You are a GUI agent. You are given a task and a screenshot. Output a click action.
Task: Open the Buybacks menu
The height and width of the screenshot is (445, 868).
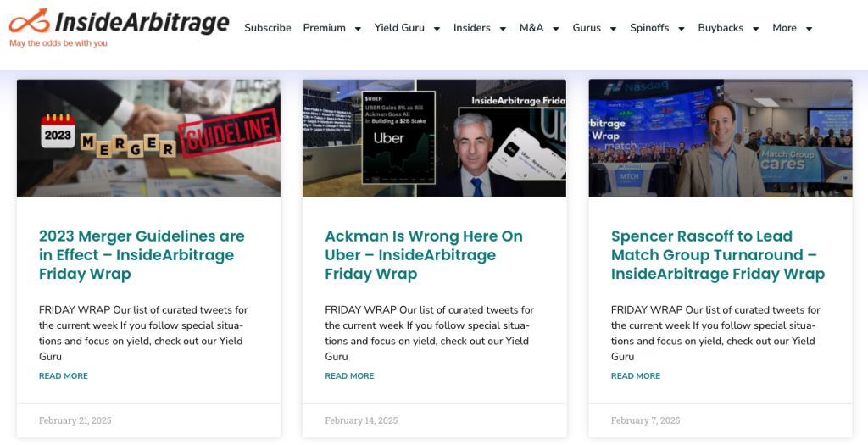[721, 28]
